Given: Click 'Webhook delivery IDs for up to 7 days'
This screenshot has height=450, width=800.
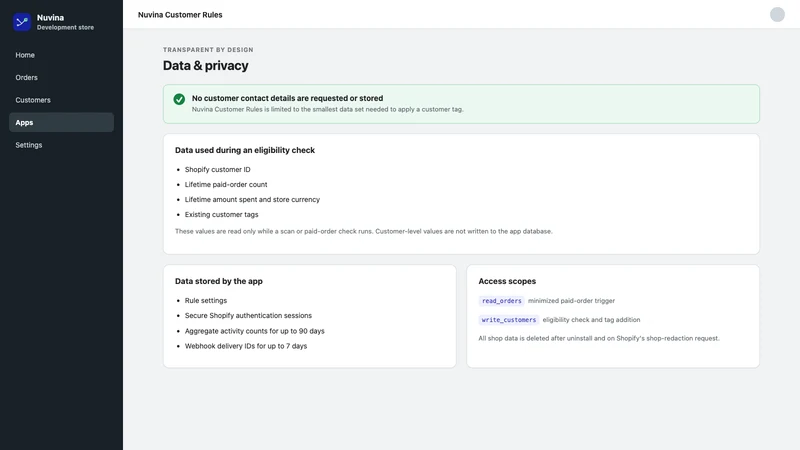Looking at the screenshot, I should pyautogui.click(x=246, y=346).
